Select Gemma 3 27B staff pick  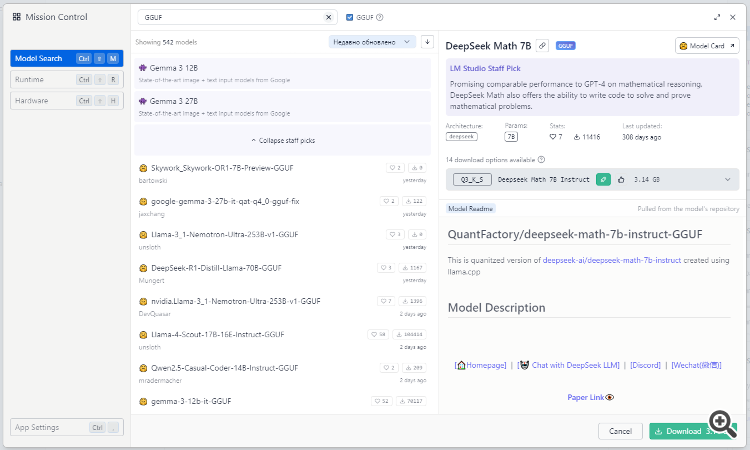[282, 107]
